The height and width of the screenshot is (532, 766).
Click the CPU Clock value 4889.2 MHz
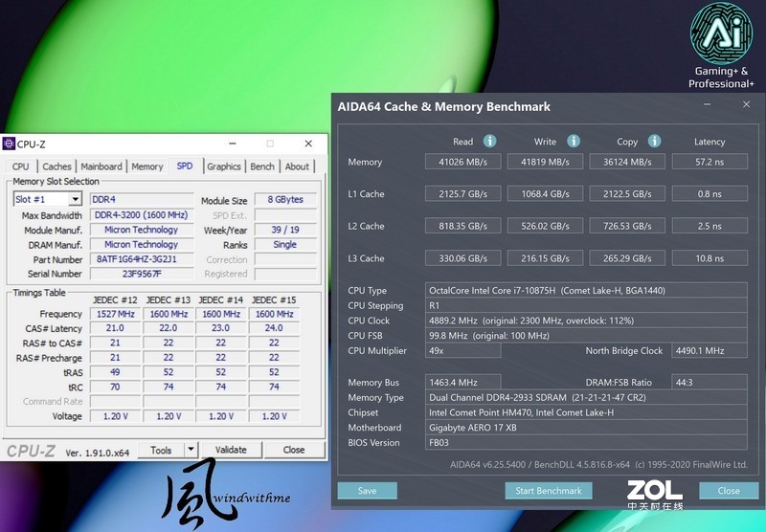[x=586, y=321]
